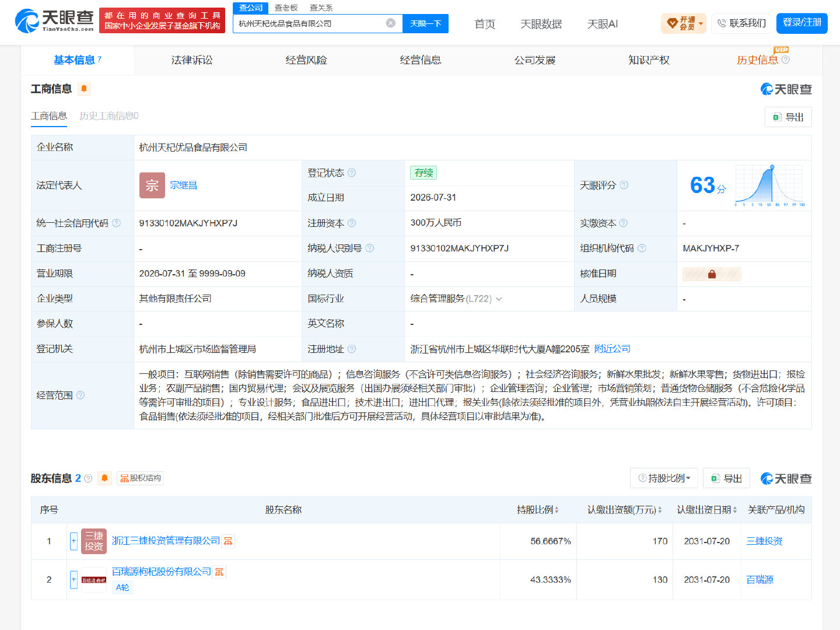Switch to 法律诉讼 tab
This screenshot has width=840, height=630.
[x=192, y=60]
